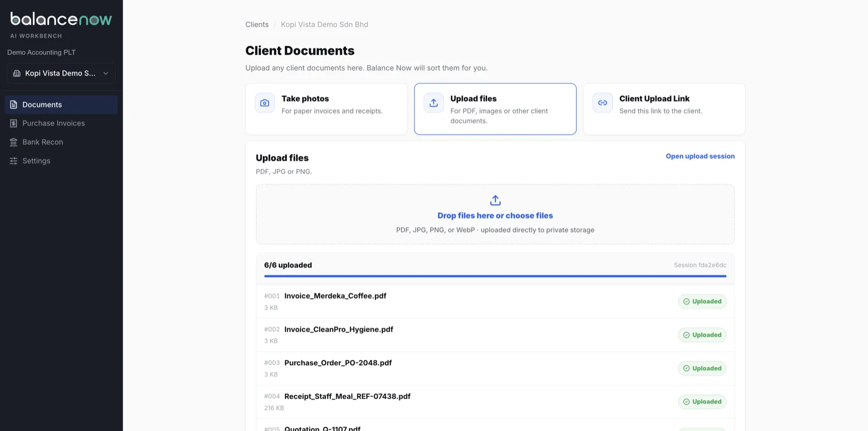Image resolution: width=868 pixels, height=431 pixels.
Task: Open Documents in the sidebar
Action: click(x=61, y=105)
